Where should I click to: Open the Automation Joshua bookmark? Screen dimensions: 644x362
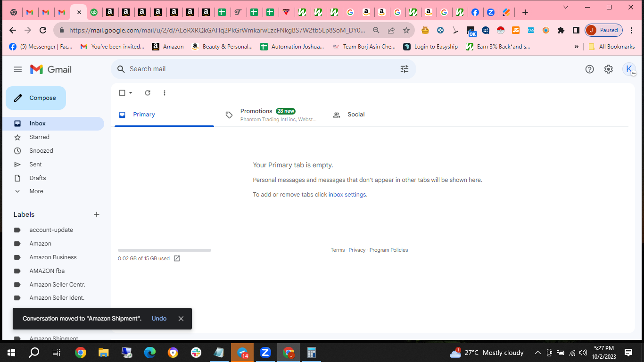click(x=292, y=47)
